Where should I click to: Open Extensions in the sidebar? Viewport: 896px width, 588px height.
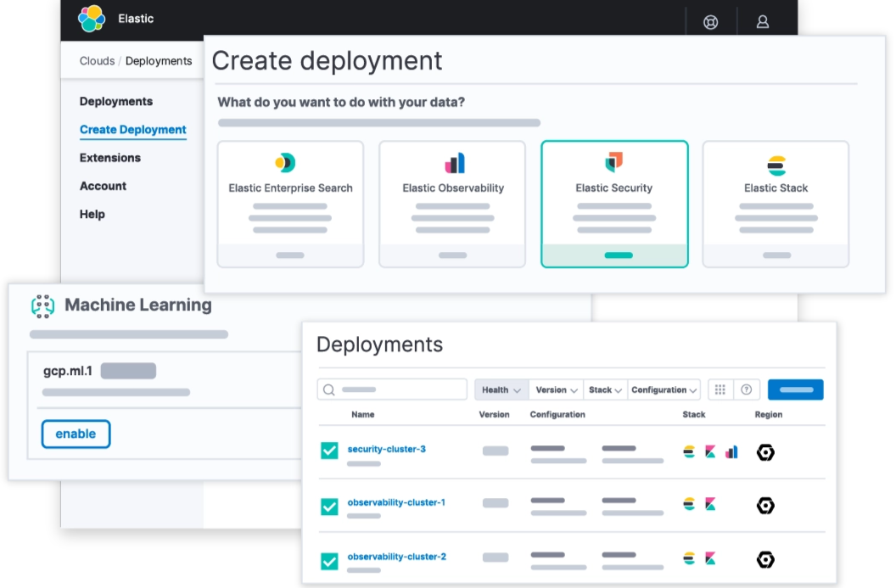(x=109, y=158)
